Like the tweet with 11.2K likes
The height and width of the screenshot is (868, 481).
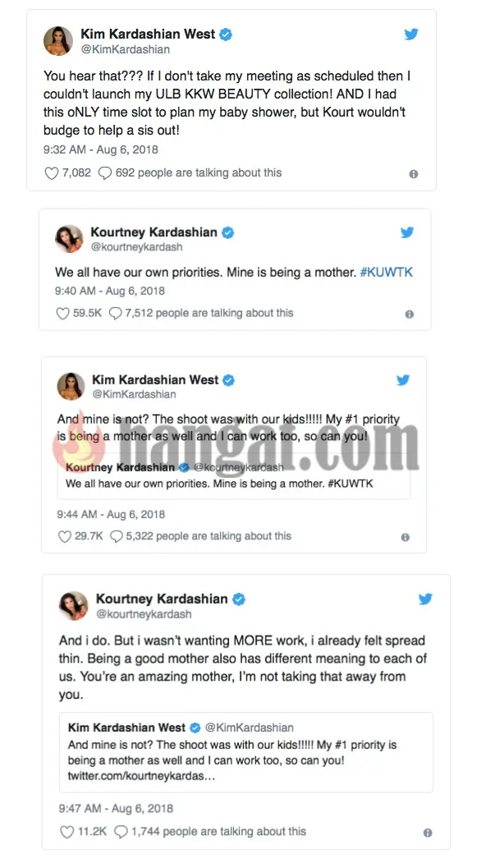coord(66,832)
